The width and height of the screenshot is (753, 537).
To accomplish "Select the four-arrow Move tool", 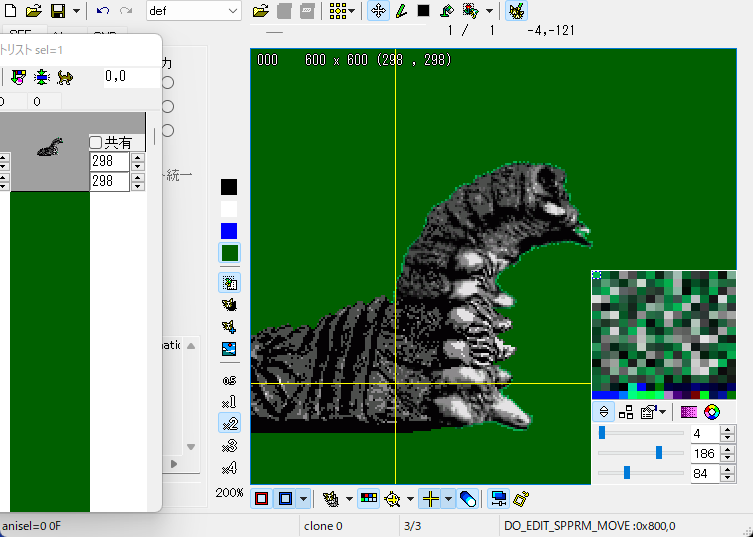I will coord(378,11).
